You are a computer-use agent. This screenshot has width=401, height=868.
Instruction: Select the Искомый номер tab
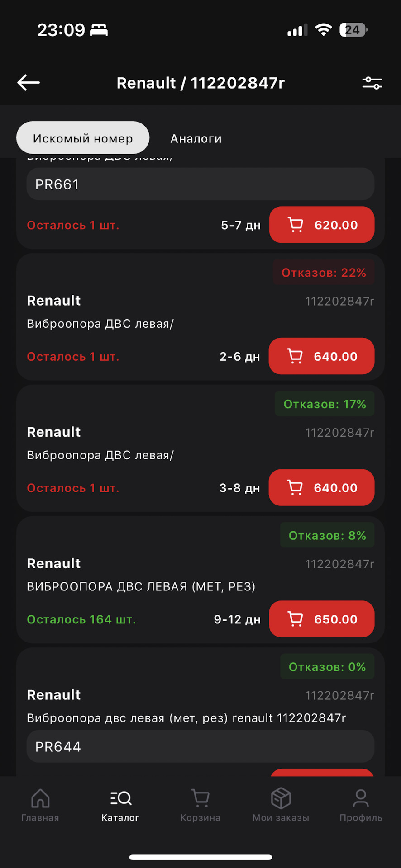coord(83,138)
